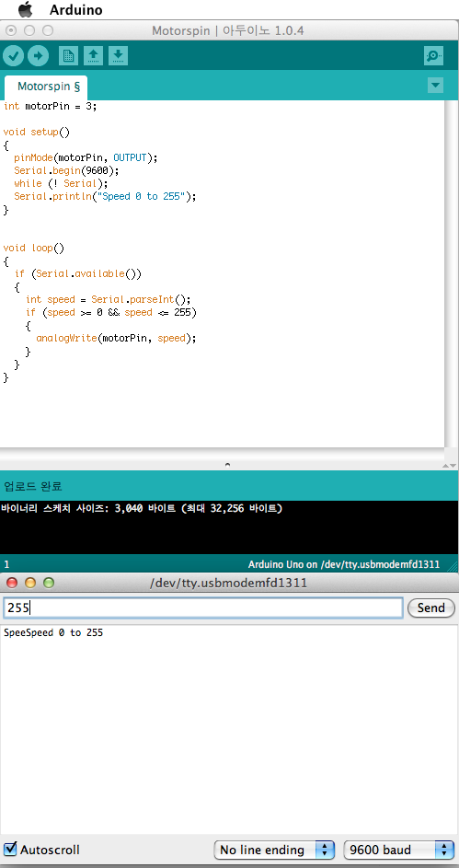
Task: Save sketch with down-arrow icon
Action: (x=119, y=56)
